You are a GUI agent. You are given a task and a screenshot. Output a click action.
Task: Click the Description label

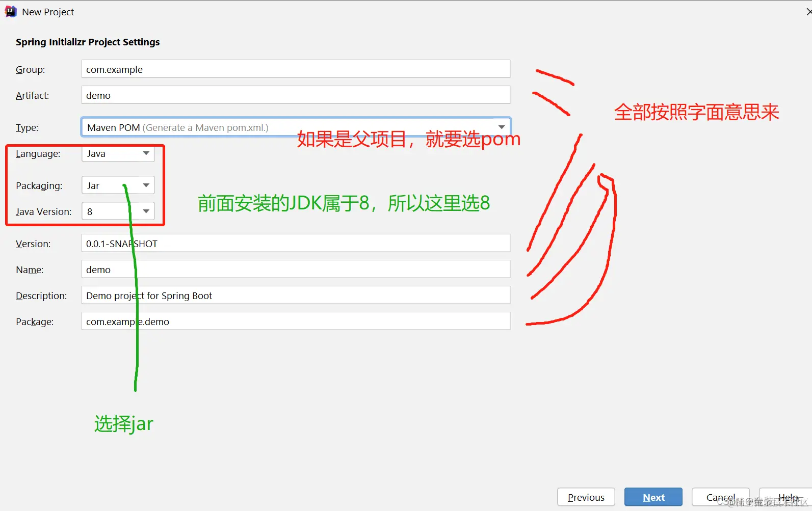click(41, 296)
